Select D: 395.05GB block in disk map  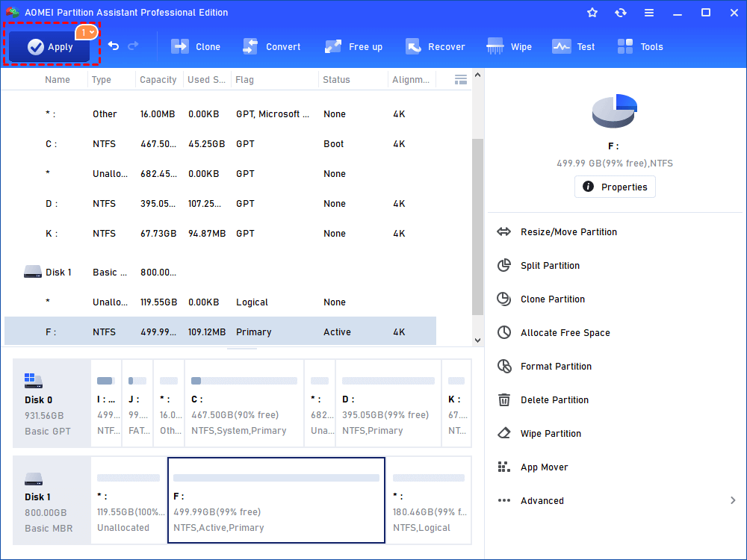pos(388,403)
